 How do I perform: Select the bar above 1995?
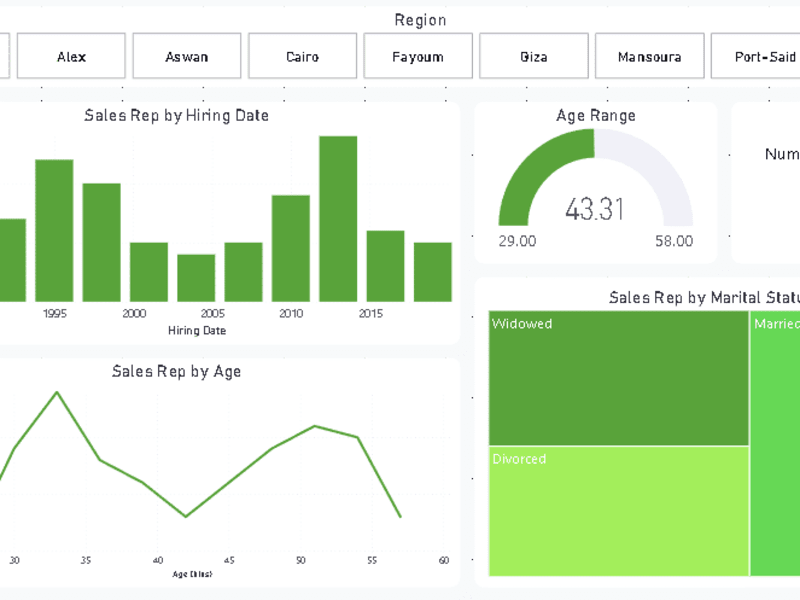54,231
